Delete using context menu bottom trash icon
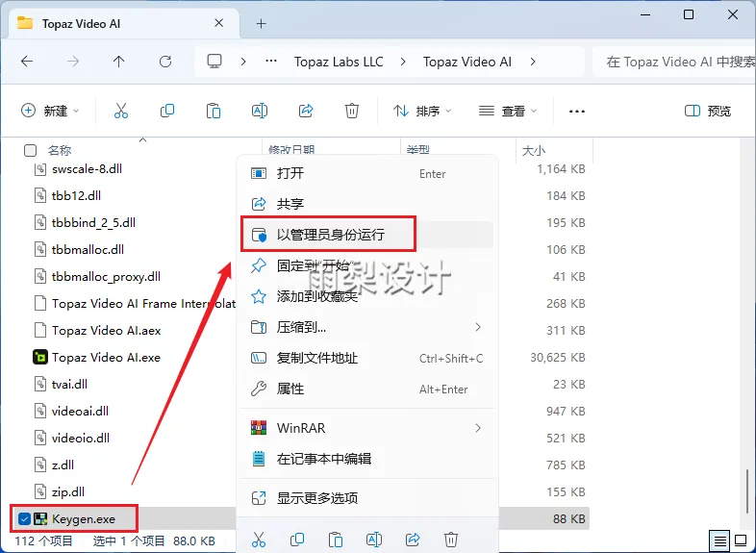 point(451,539)
